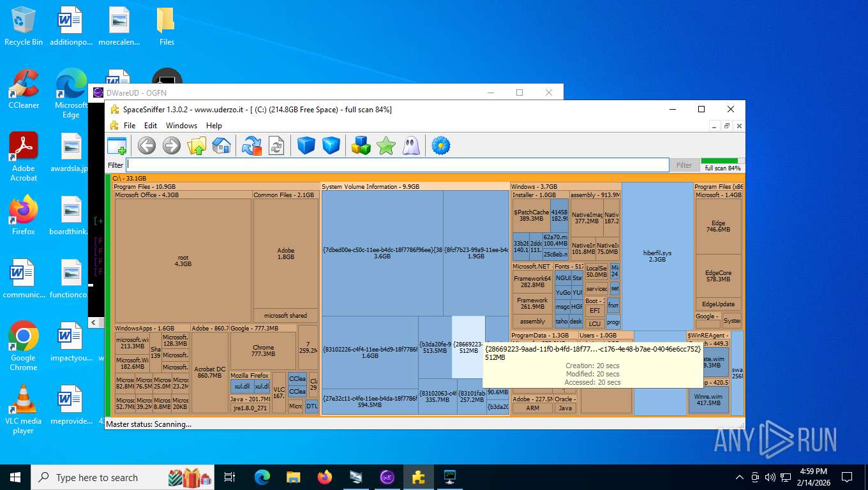Image resolution: width=868 pixels, height=490 pixels.
Task: Select the Acrobat DC 860.7MB block
Action: click(x=209, y=373)
